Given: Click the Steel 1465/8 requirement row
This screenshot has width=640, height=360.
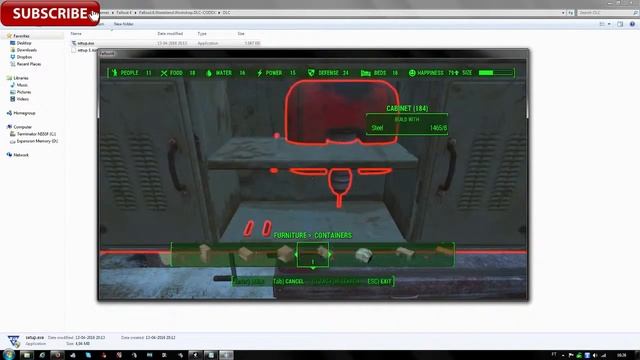Looking at the screenshot, I should [409, 128].
